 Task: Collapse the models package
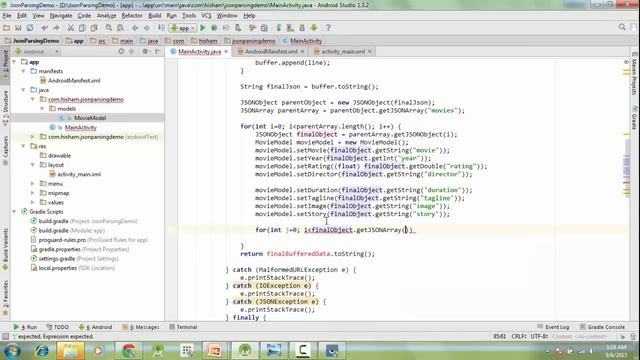pyautogui.click(x=42, y=109)
